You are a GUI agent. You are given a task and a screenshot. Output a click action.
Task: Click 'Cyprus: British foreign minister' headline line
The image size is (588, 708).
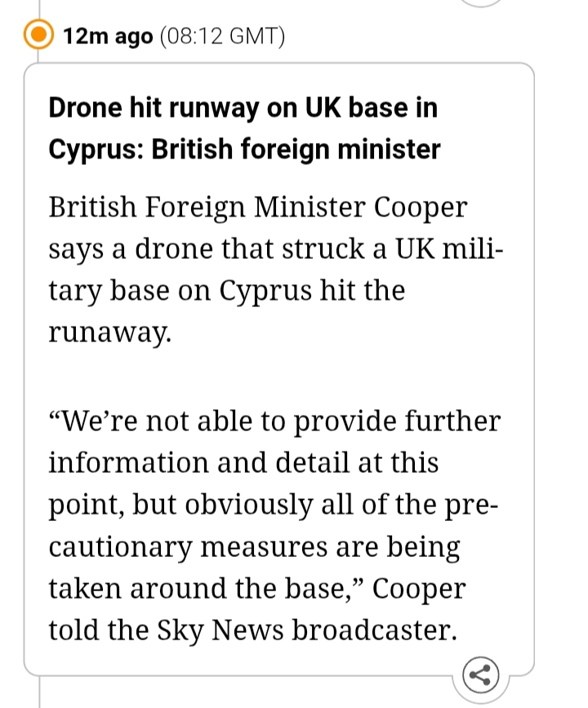(244, 149)
